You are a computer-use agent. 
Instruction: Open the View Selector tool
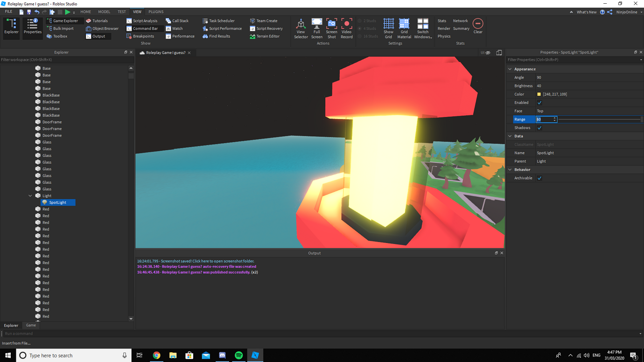click(301, 28)
